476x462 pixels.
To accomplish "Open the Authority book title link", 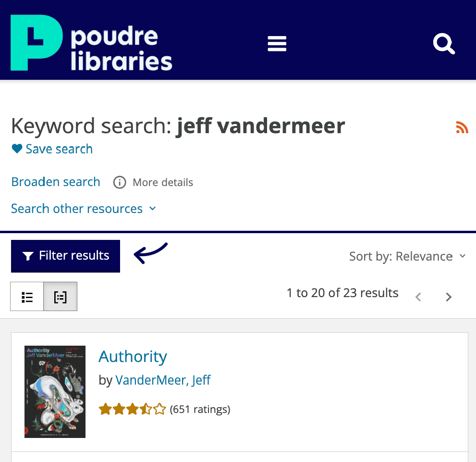I will 133,357.
